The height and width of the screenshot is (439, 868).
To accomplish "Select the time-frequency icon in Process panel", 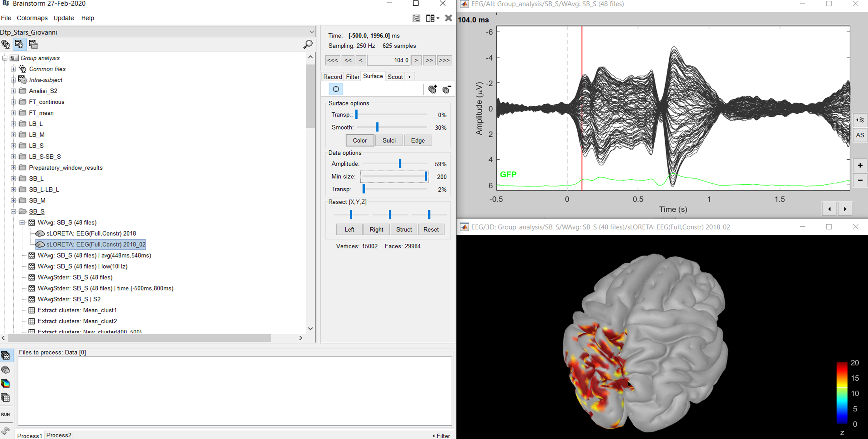I will (6, 384).
